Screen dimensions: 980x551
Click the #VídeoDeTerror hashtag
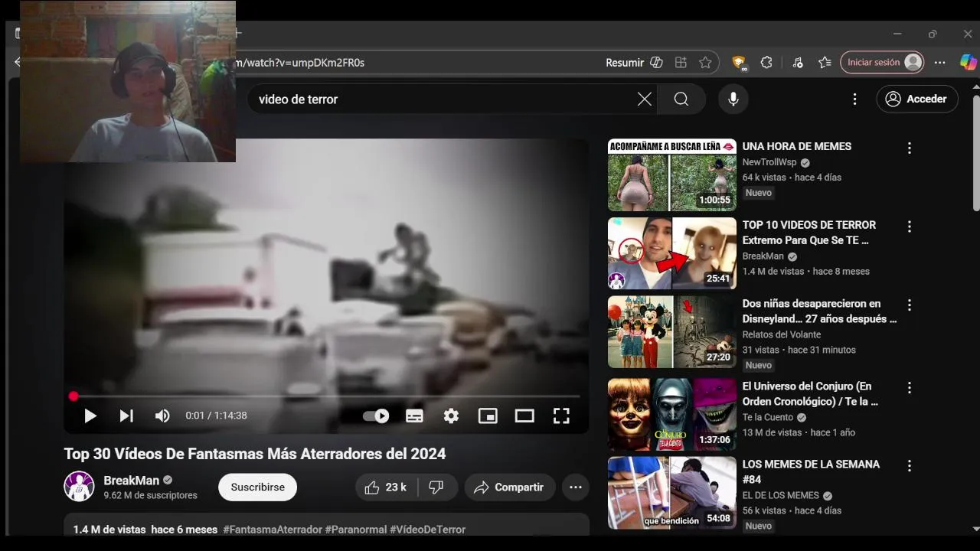click(x=427, y=530)
